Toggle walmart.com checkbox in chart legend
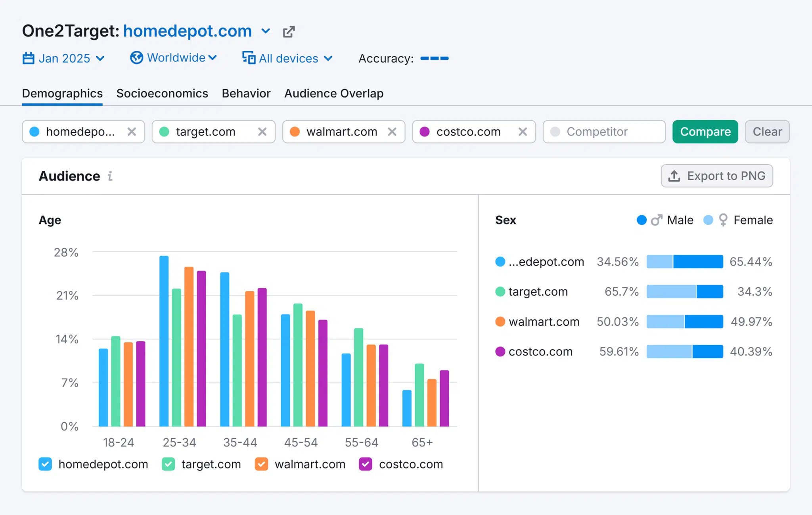 click(262, 464)
